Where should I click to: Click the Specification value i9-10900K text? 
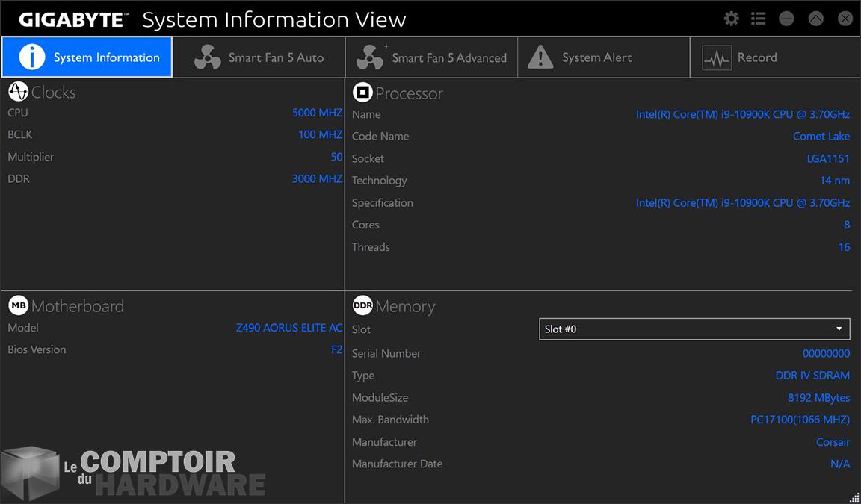tap(743, 203)
